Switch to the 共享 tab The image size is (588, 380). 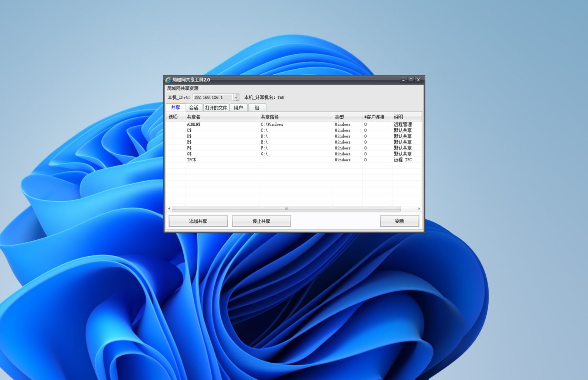coord(176,107)
